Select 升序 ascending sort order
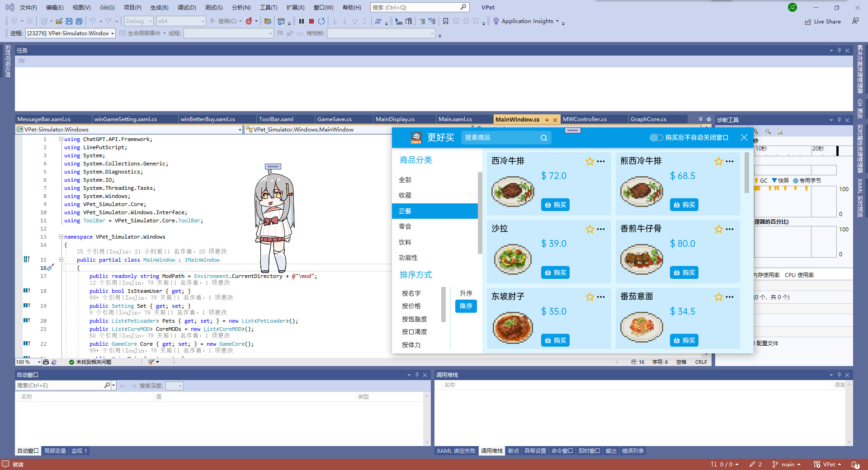868x470 pixels. (x=466, y=293)
